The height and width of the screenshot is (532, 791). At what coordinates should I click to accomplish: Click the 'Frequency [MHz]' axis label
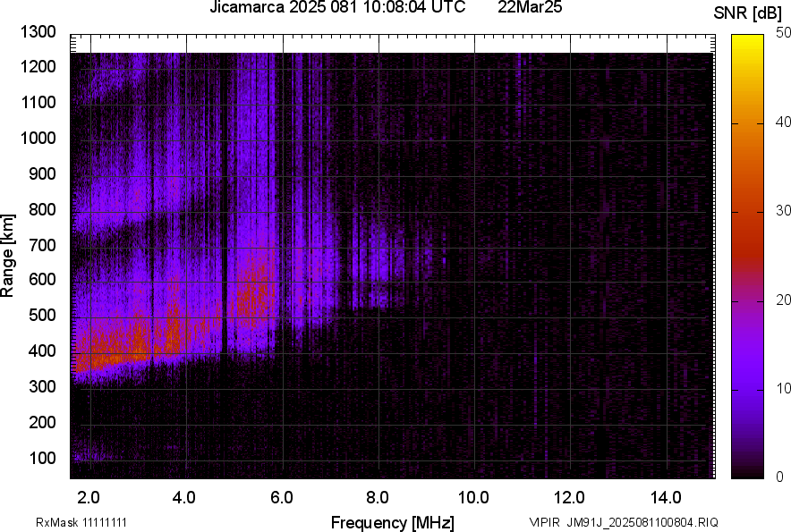click(x=393, y=523)
